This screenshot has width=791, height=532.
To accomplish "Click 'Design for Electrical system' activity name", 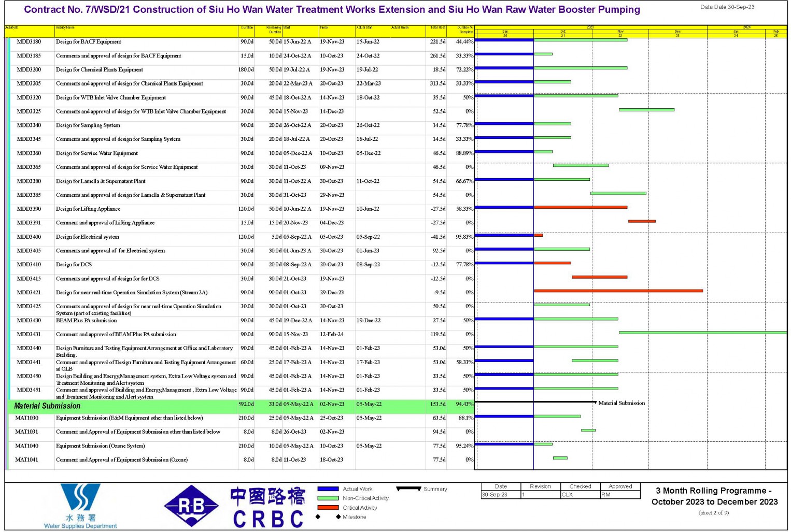I will [88, 237].
